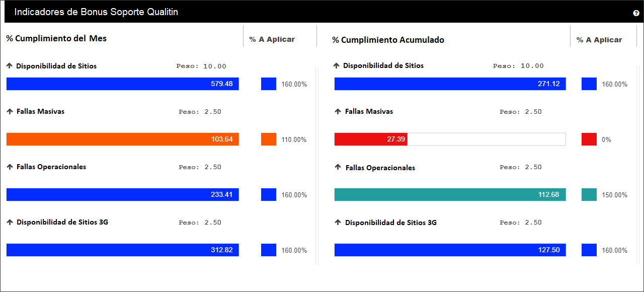Viewport: 644px width, 292px height.
Task: Click arrow icon beside accumulated Disponibilidad de Sitios 3G
Action: [338, 223]
